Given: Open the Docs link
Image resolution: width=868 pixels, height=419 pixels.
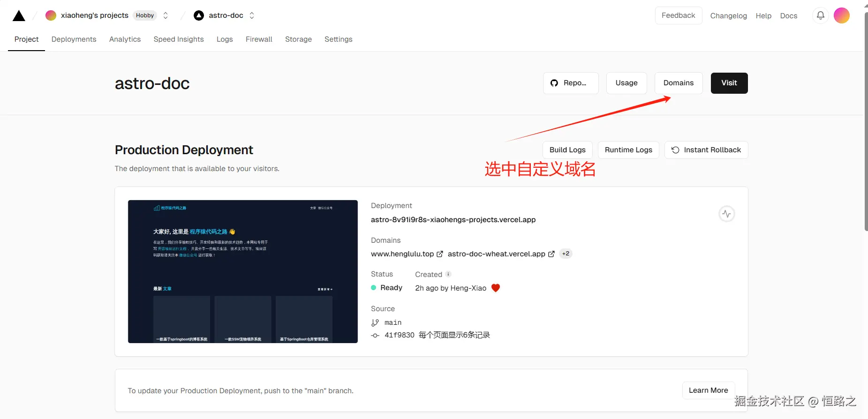Looking at the screenshot, I should pos(789,16).
